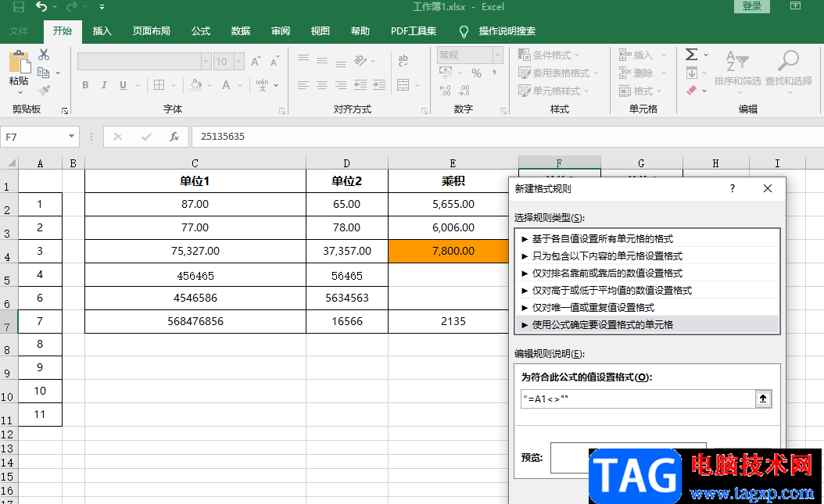Center text horizontally
Viewport: 824px width, 504px height.
pyautogui.click(x=322, y=85)
